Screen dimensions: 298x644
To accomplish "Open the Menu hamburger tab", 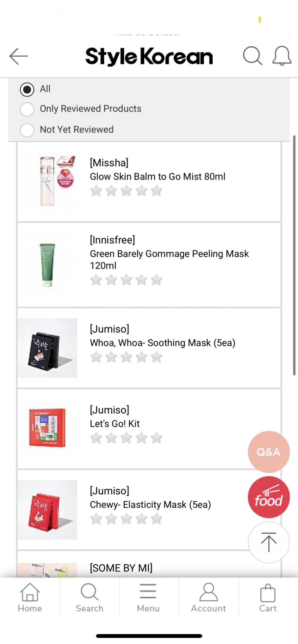I will tap(148, 597).
